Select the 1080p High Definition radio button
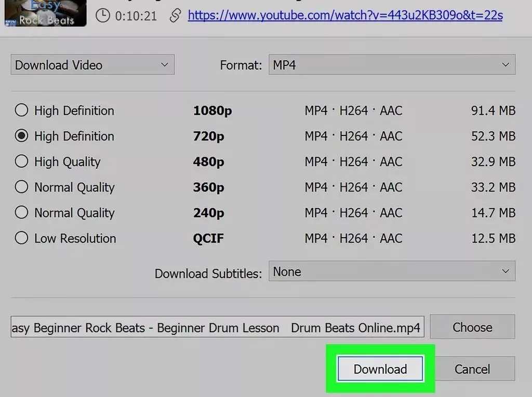 coord(21,110)
